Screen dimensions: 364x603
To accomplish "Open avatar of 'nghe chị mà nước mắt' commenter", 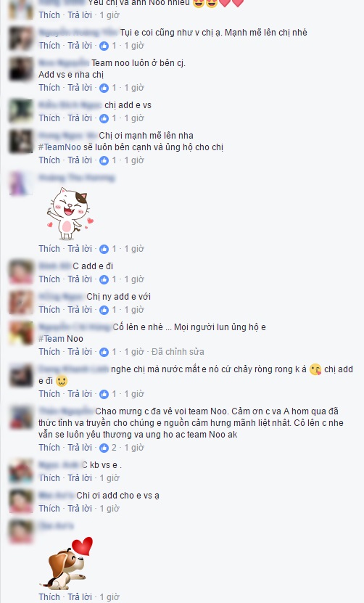I will (x=21, y=375).
